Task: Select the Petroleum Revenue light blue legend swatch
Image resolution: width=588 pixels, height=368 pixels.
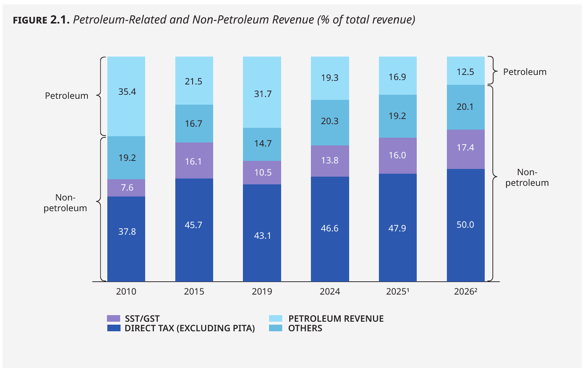Action: 276,318
